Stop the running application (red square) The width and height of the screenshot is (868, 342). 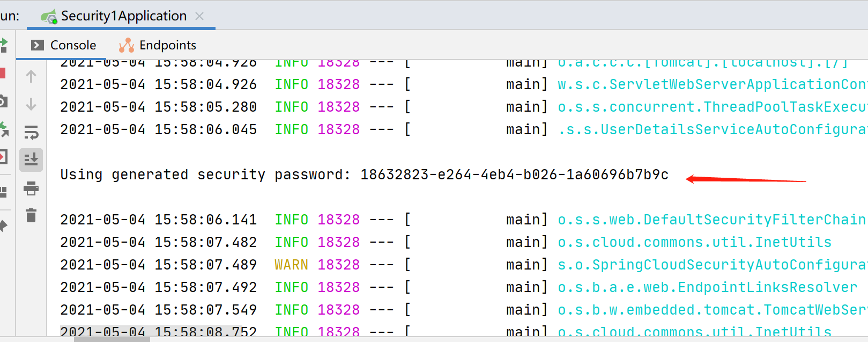[x=2, y=73]
